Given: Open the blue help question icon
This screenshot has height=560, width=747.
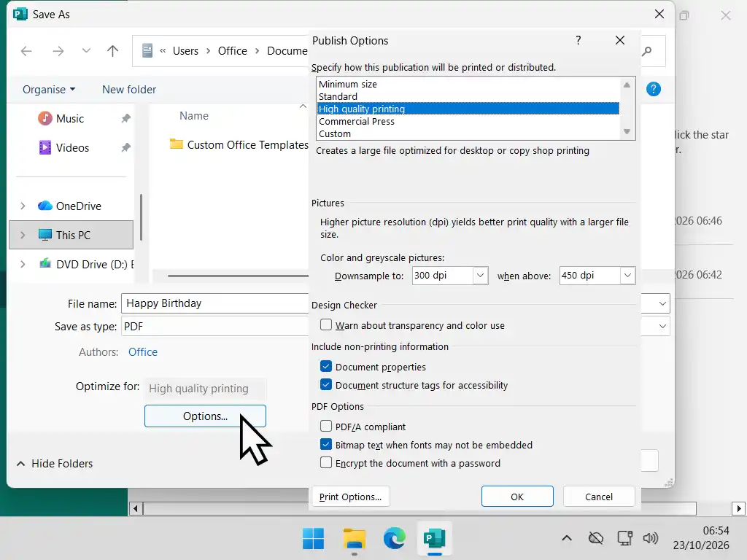Looking at the screenshot, I should pyautogui.click(x=654, y=89).
